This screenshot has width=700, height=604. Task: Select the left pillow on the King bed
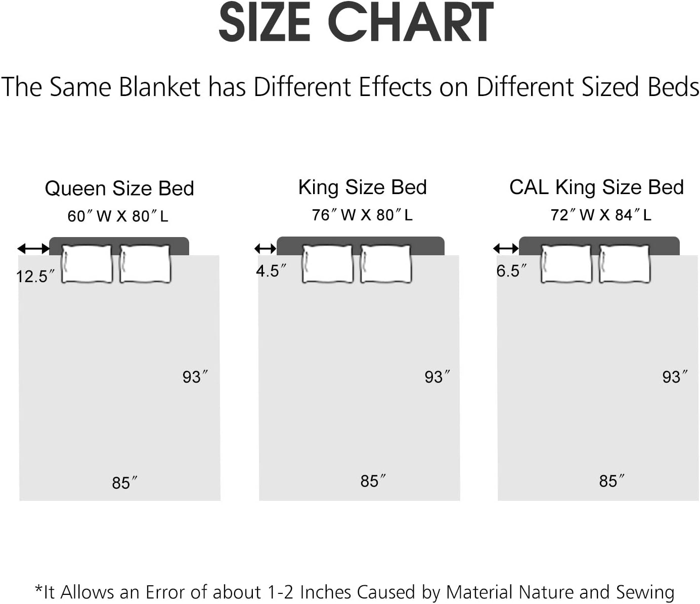pos(328,263)
